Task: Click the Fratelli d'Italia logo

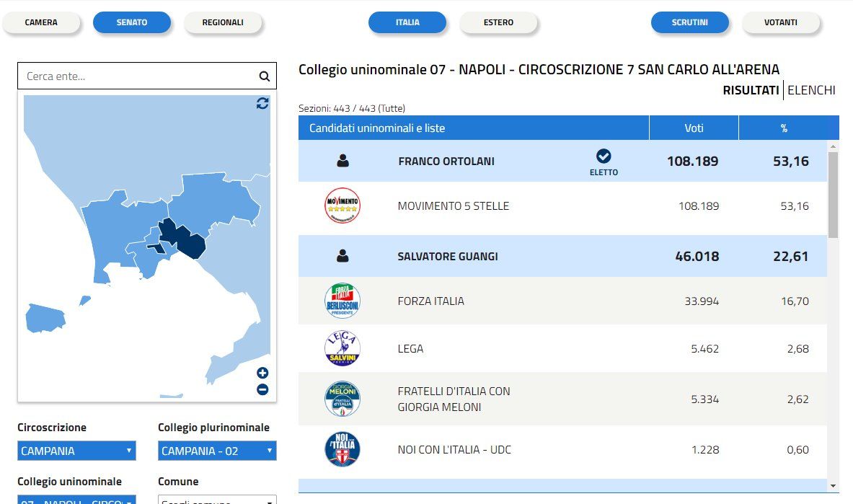Action: pos(342,399)
